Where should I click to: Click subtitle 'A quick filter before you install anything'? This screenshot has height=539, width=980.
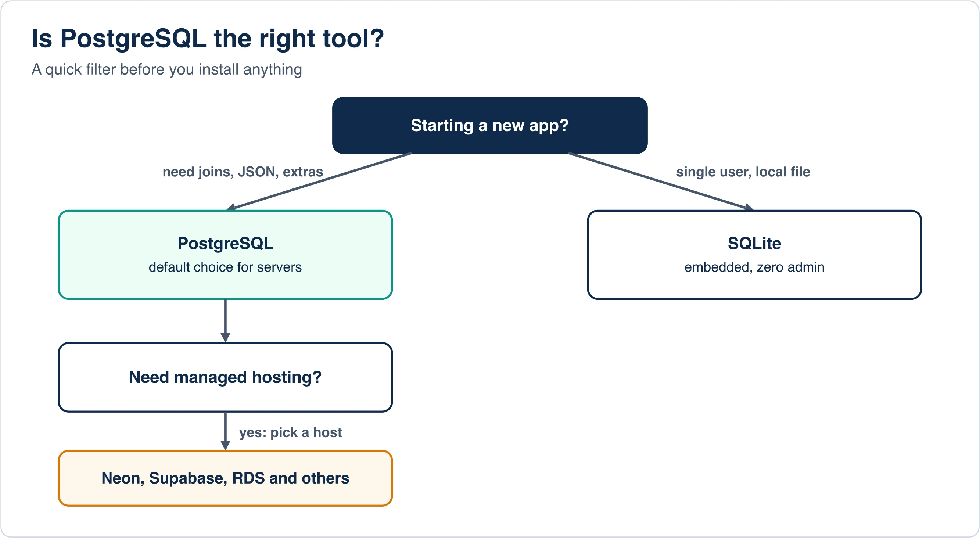click(x=166, y=69)
